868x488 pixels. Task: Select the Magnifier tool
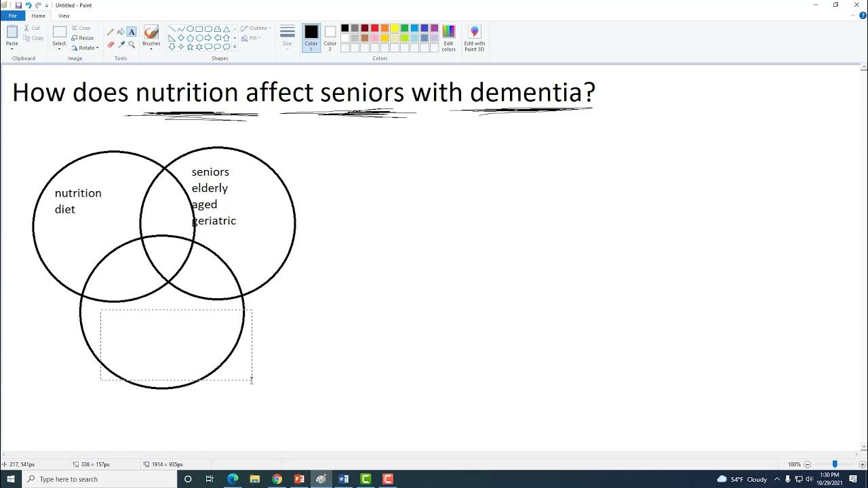coord(132,45)
